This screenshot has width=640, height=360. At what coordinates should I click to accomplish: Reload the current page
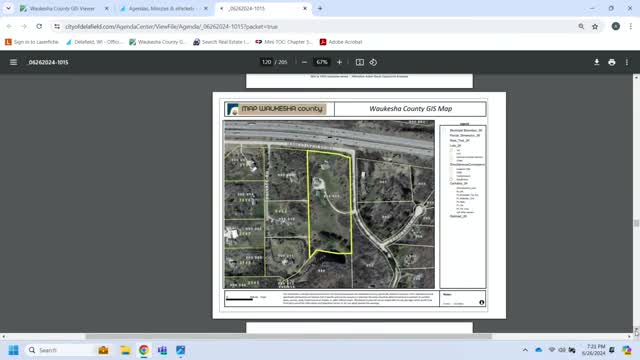(39, 26)
